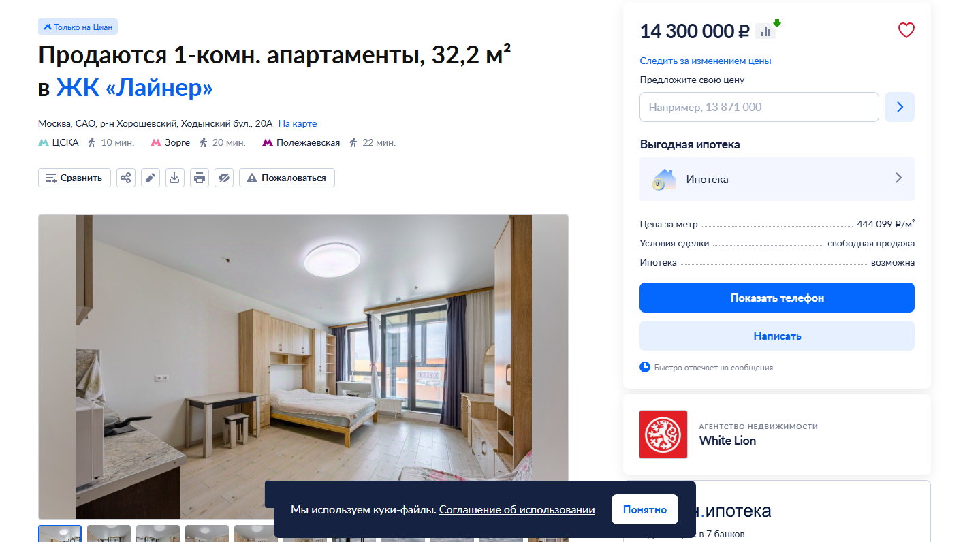This screenshot has height=542, width=980.
Task: Click the Сравнить button
Action: [74, 178]
